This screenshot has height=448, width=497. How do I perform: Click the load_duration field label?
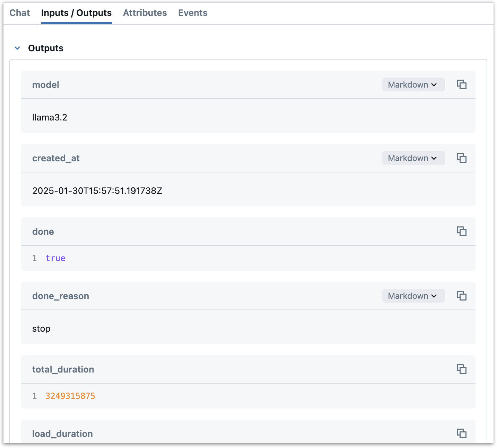(62, 434)
